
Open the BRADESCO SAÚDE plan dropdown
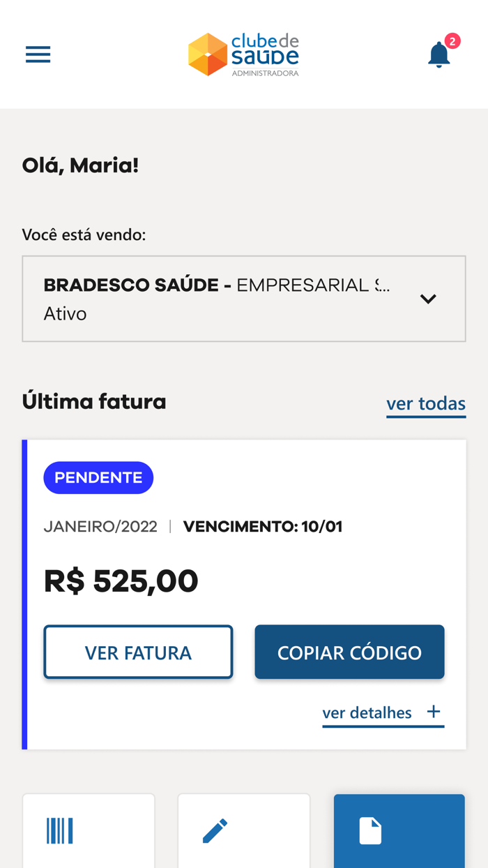click(x=244, y=299)
